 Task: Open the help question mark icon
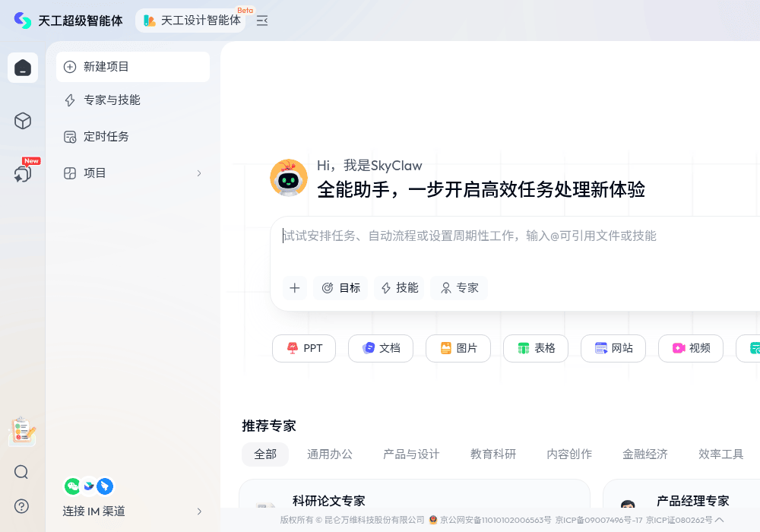coord(21,506)
